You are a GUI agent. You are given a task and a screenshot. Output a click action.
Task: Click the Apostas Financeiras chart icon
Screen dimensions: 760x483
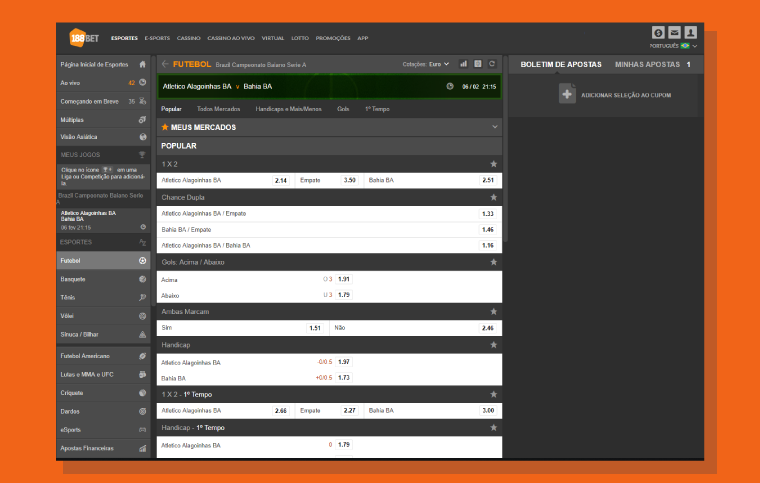142,448
